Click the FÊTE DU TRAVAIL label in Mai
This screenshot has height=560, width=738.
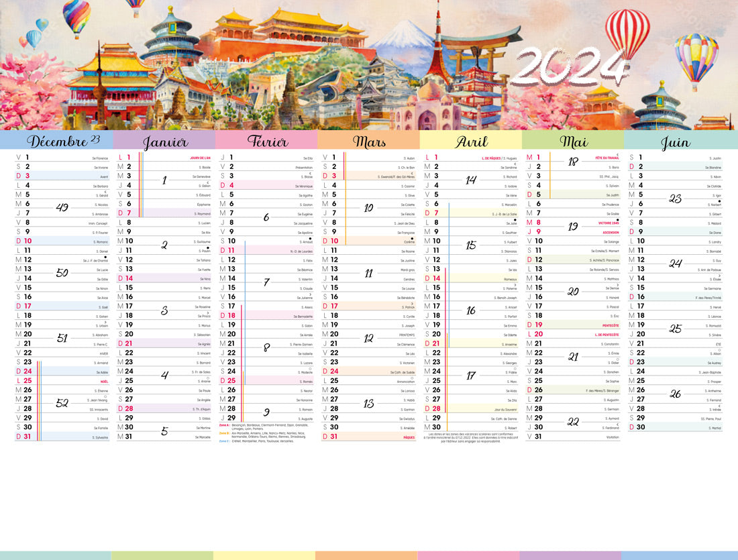[607, 158]
